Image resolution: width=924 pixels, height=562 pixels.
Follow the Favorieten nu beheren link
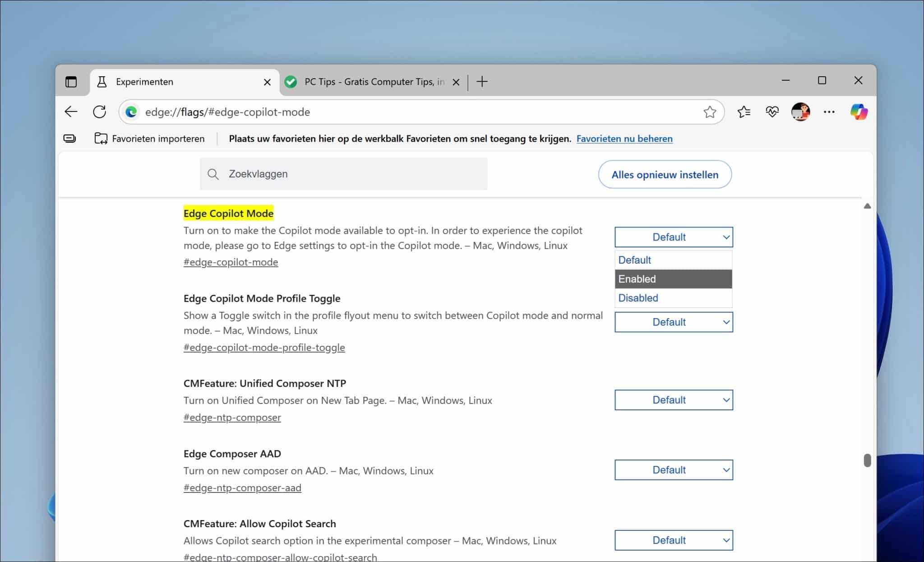tap(624, 139)
